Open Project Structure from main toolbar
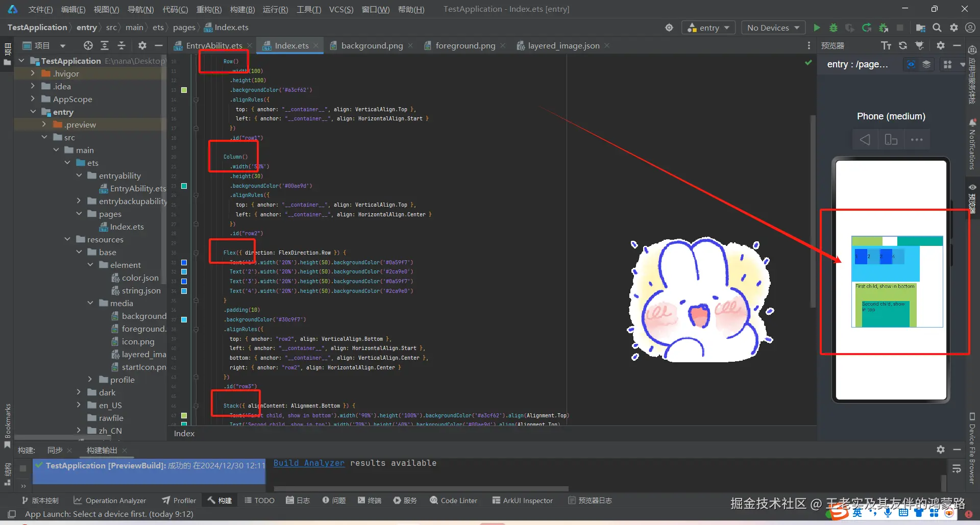Image resolution: width=980 pixels, height=525 pixels. [920, 28]
